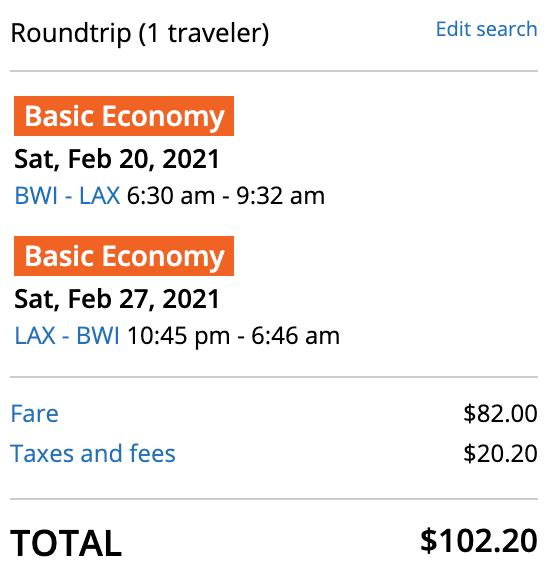The height and width of the screenshot is (584, 558).
Task: Select the Sat, Feb 20, 2021 departure date
Action: (117, 159)
